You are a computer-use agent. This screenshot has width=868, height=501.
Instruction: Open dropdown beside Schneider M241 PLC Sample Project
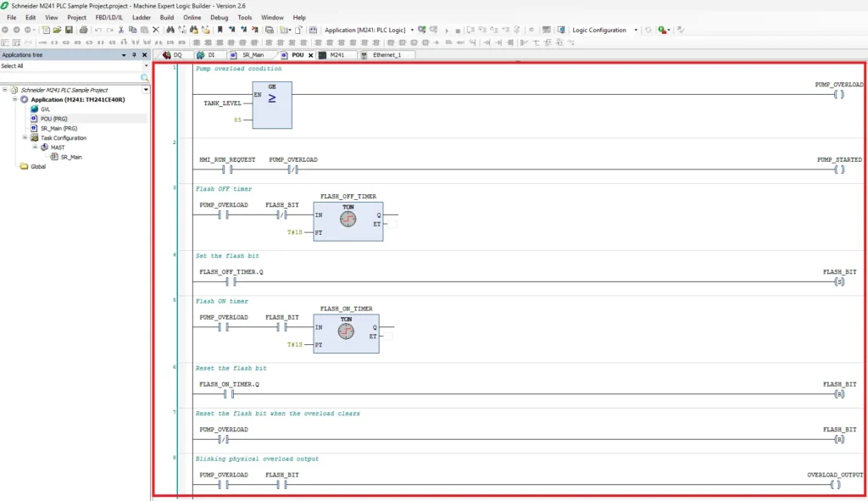[x=146, y=90]
